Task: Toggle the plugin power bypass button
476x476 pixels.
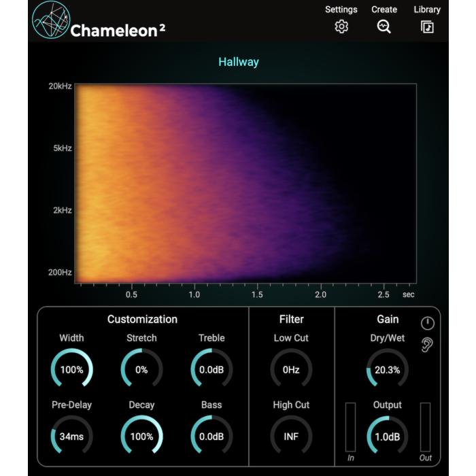Action: pyautogui.click(x=428, y=323)
